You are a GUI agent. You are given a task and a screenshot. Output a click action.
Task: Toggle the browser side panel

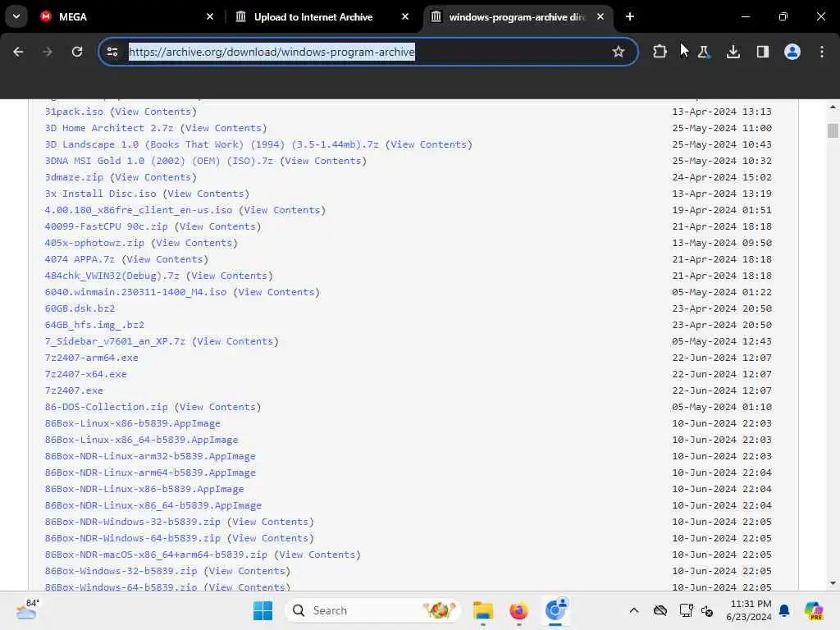pyautogui.click(x=762, y=52)
